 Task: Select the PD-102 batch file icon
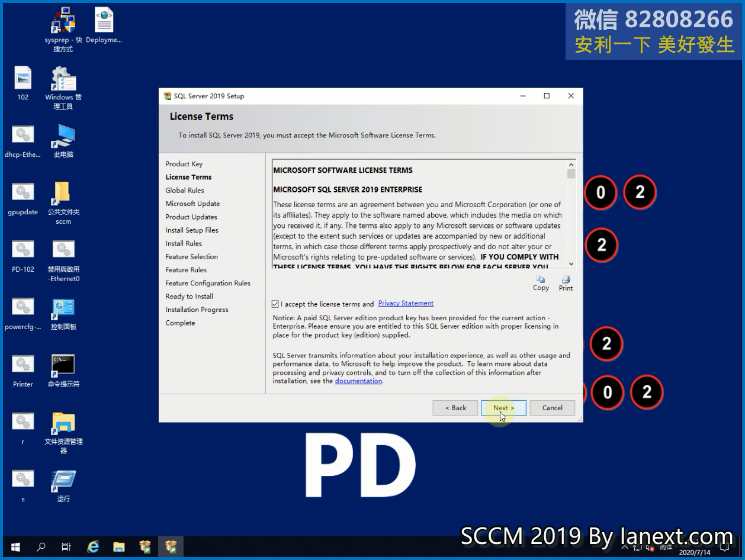[23, 256]
